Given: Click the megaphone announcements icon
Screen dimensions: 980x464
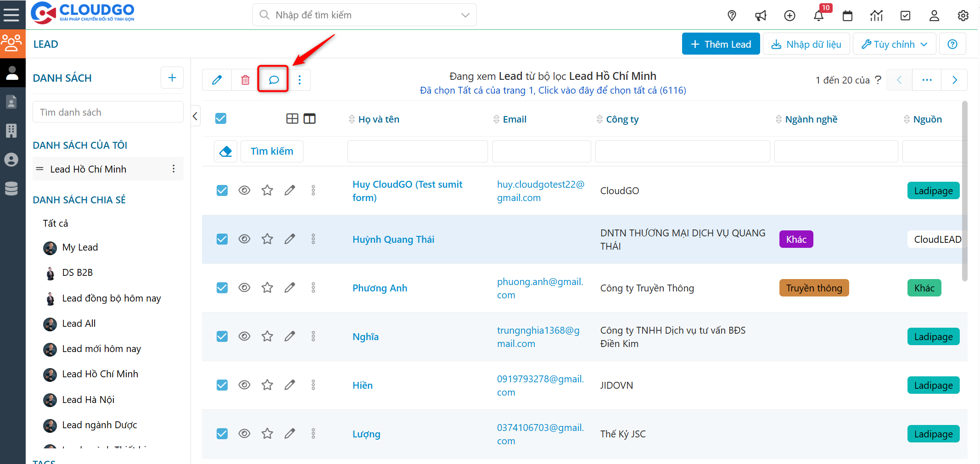Looking at the screenshot, I should pyautogui.click(x=761, y=16).
